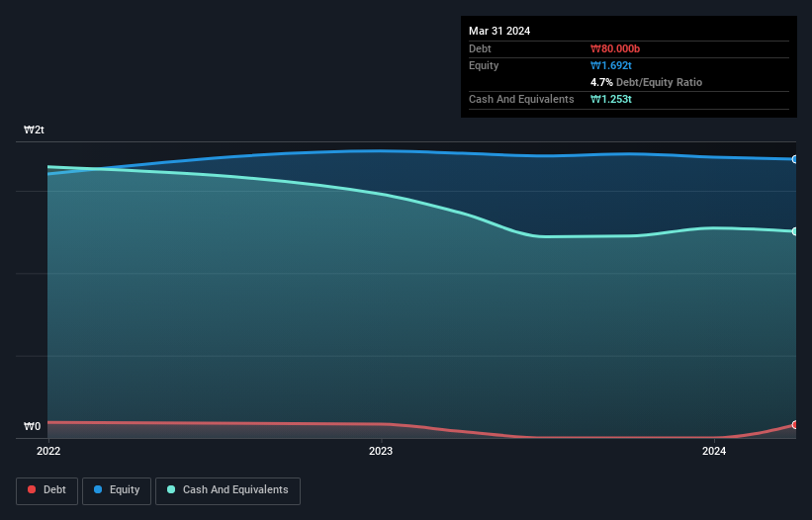Viewport: 812px width, 520px height.
Task: Click the ₩2t y-axis label
Action: (35, 130)
